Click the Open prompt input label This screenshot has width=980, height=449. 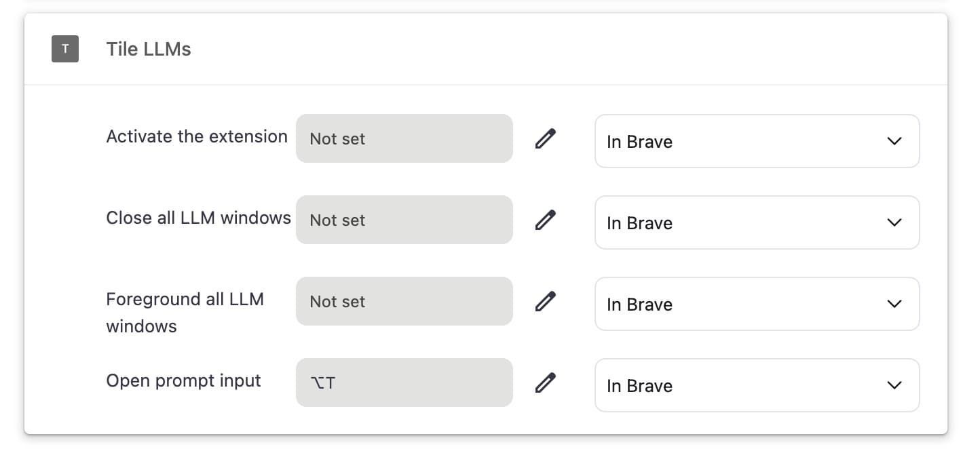(183, 380)
